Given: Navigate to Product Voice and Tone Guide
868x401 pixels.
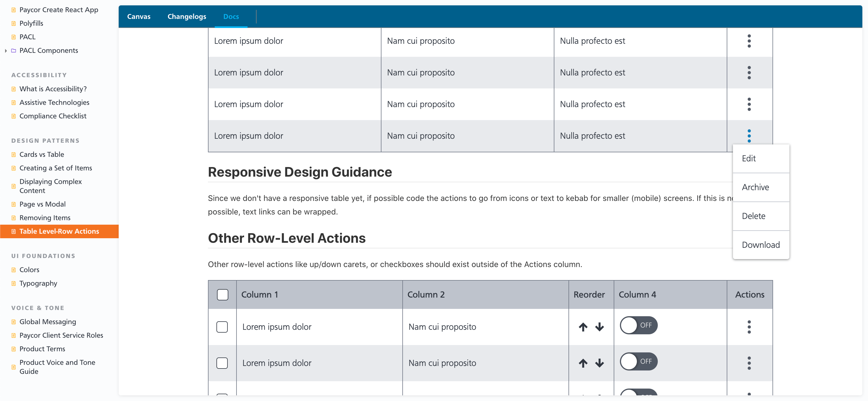Looking at the screenshot, I should coord(57,367).
